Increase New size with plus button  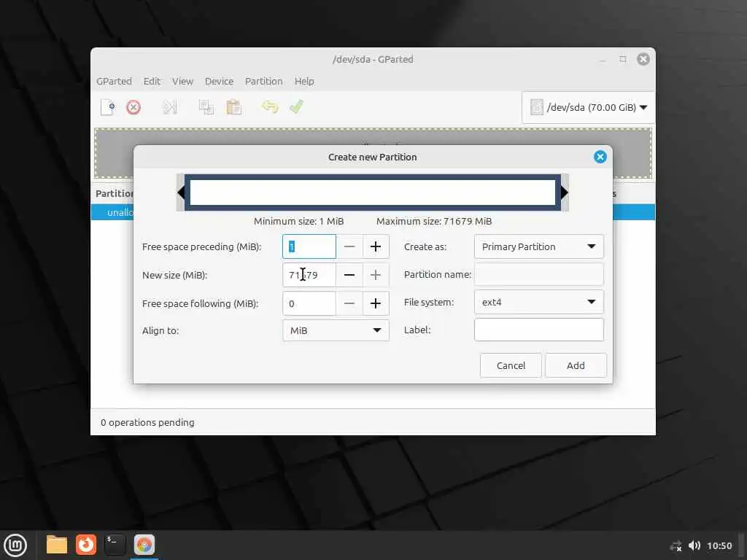coord(376,275)
